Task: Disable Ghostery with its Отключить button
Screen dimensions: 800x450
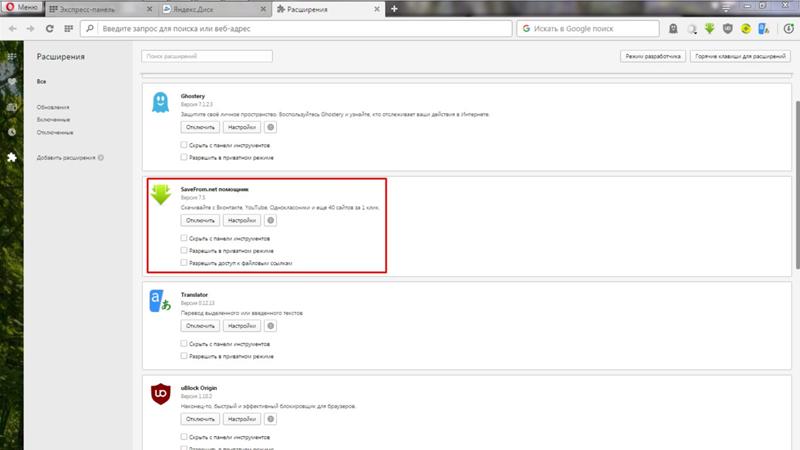Action: [200, 127]
